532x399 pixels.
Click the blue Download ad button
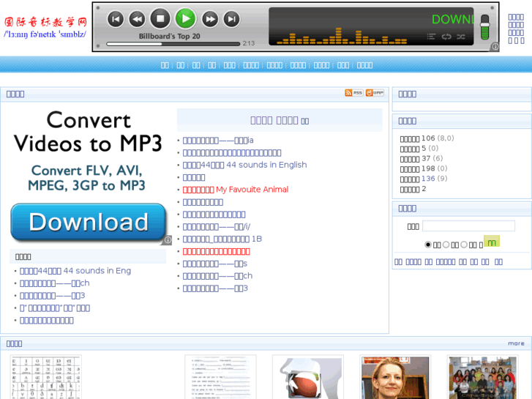pyautogui.click(x=89, y=223)
